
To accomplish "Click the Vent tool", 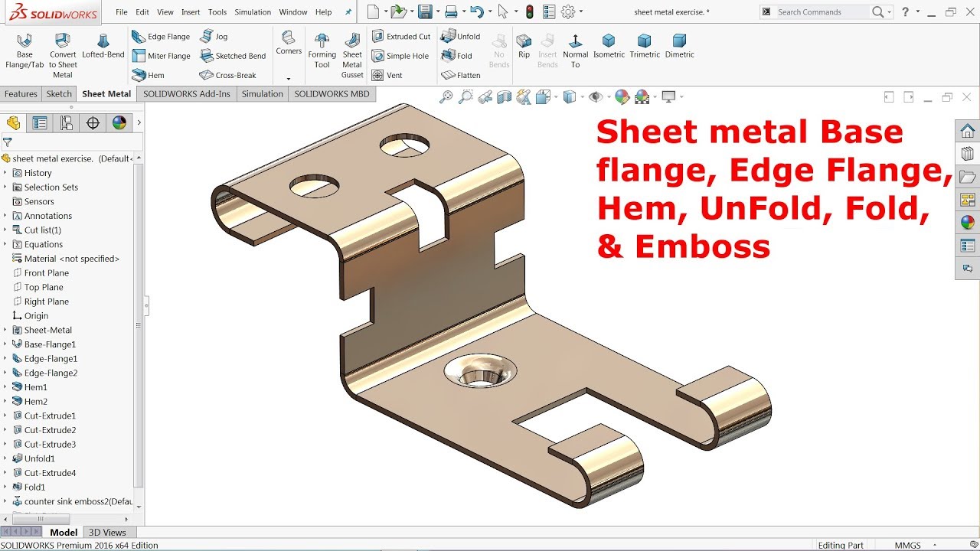I will click(387, 75).
